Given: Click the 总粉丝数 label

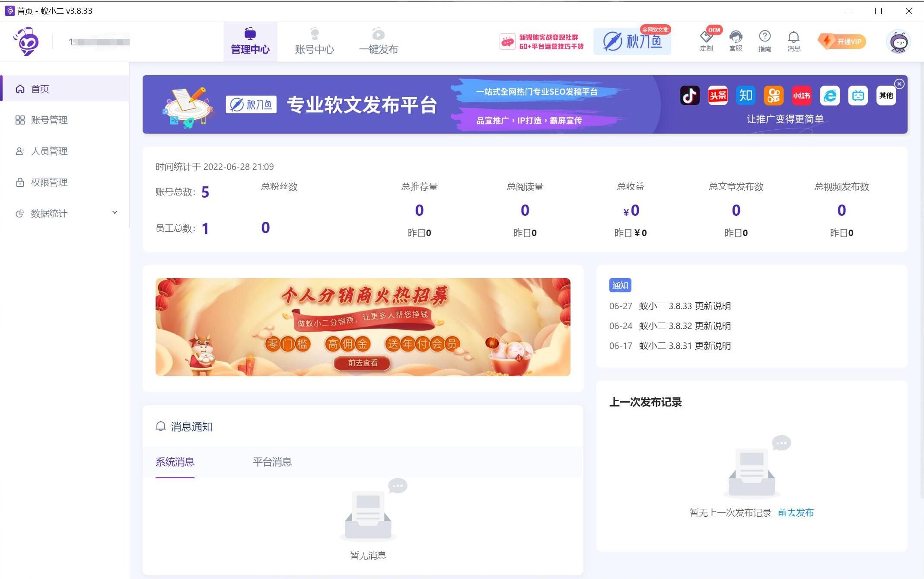Looking at the screenshot, I should (279, 187).
